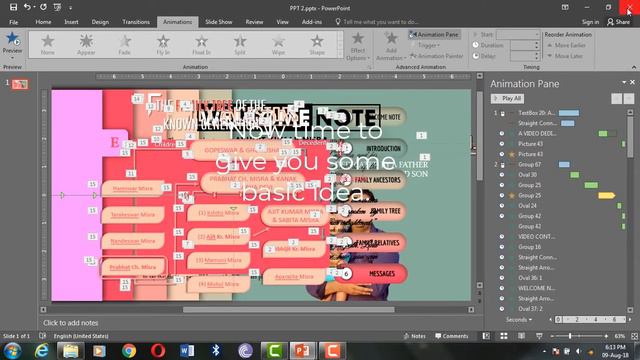The height and width of the screenshot is (360, 640).
Task: Open Word from the taskbar
Action: coord(187,351)
